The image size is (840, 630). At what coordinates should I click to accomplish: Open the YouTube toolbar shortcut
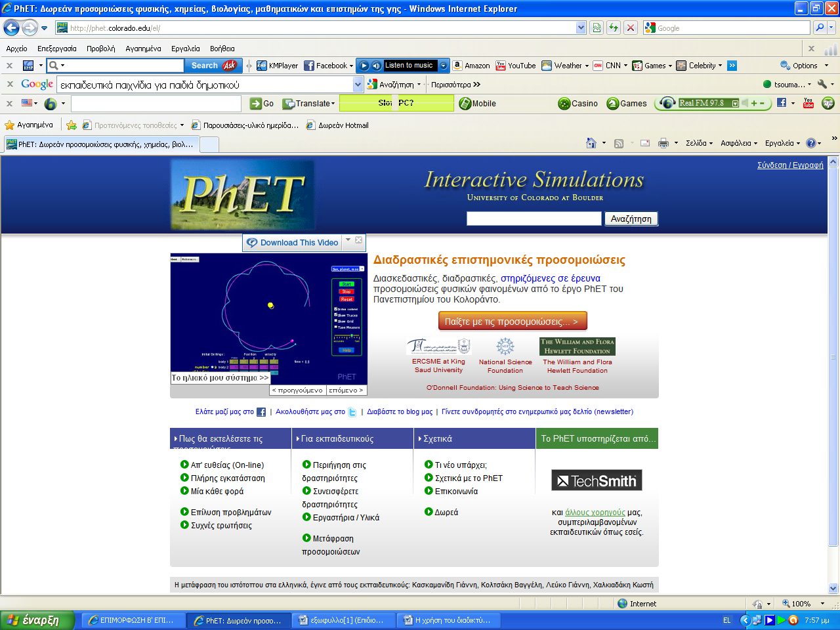516,66
